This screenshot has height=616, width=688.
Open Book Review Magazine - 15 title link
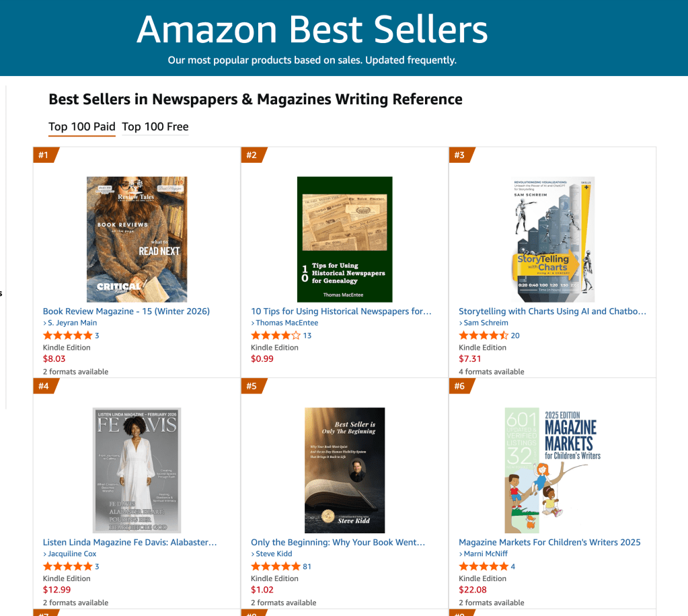pyautogui.click(x=126, y=311)
